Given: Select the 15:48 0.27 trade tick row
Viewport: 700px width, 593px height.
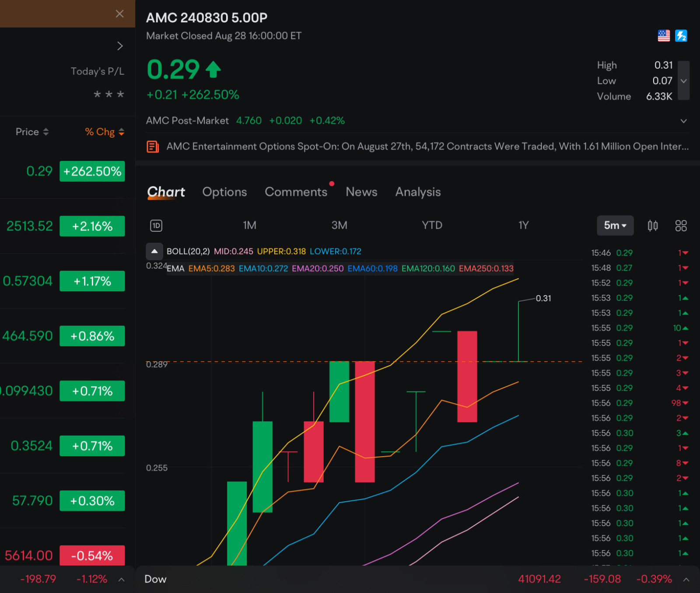Looking at the screenshot, I should pyautogui.click(x=640, y=268).
